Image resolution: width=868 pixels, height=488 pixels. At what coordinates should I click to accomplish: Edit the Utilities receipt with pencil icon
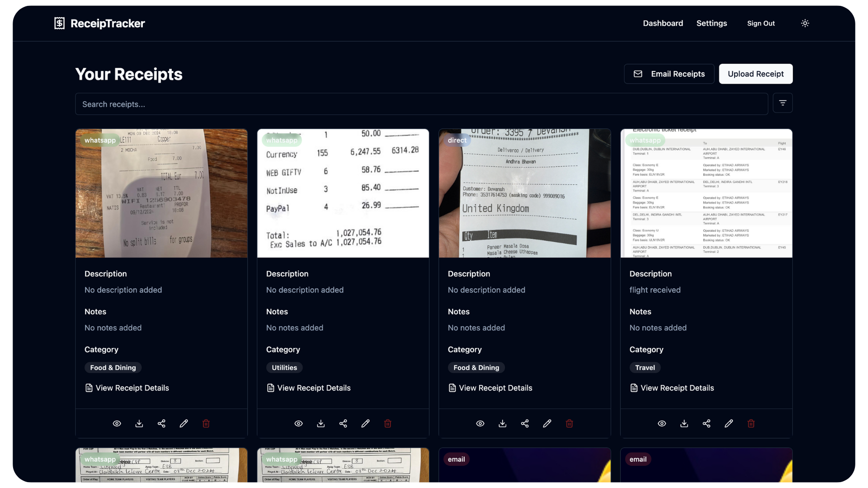(x=365, y=423)
